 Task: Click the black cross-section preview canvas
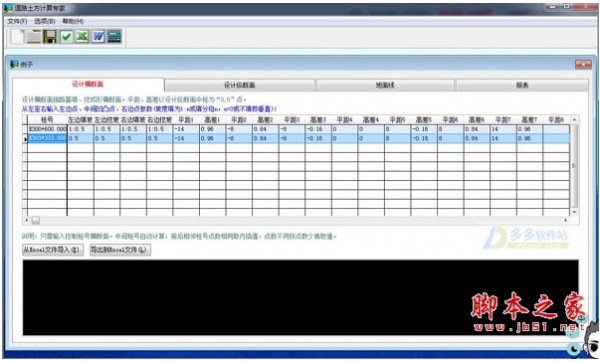[300, 297]
